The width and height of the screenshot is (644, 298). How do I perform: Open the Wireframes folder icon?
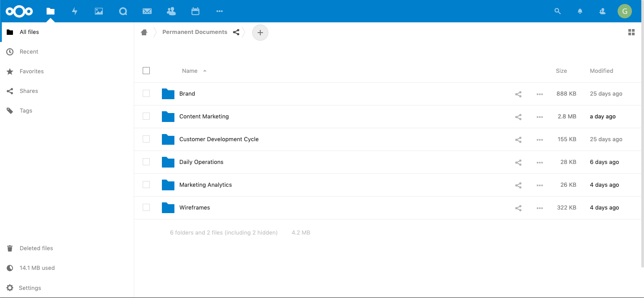pyautogui.click(x=168, y=208)
